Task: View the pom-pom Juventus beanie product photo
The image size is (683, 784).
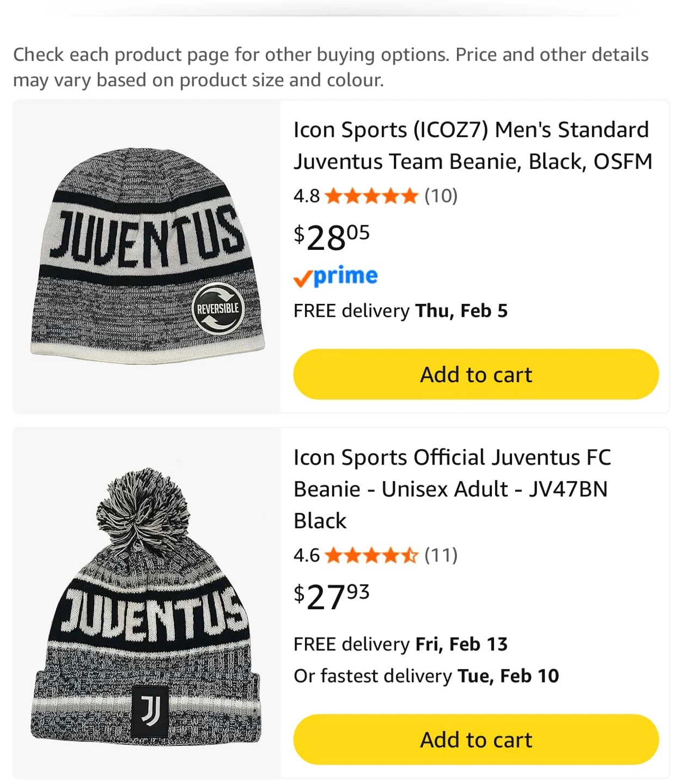Action: 146,604
